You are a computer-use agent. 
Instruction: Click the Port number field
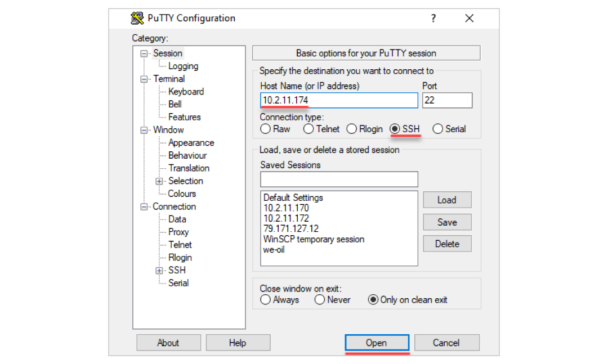pyautogui.click(x=447, y=101)
